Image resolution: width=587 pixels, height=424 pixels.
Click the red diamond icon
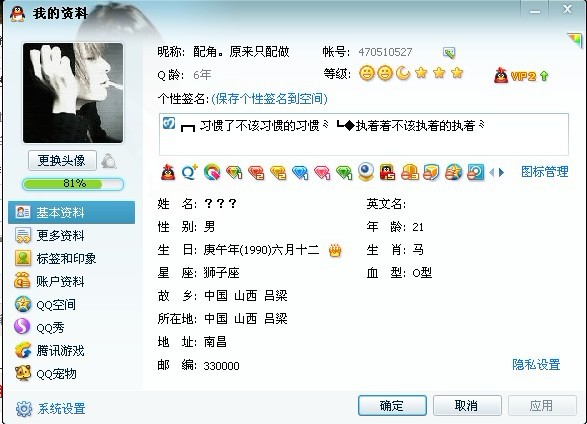(x=256, y=173)
